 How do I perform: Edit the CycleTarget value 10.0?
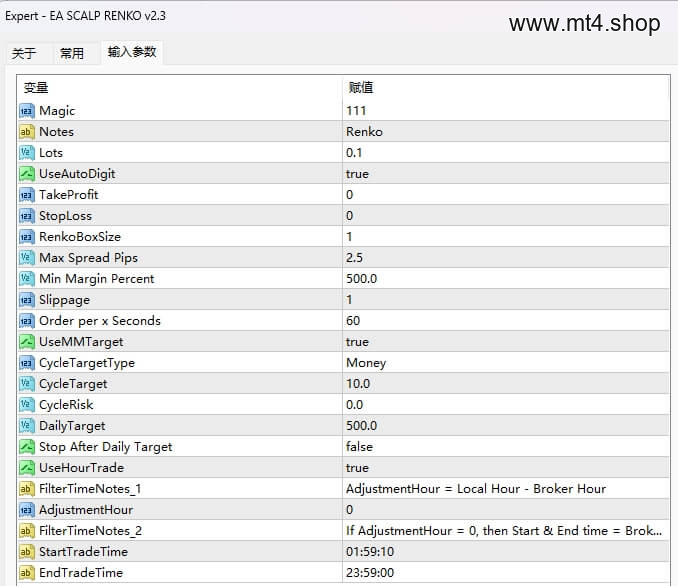[x=506, y=384]
